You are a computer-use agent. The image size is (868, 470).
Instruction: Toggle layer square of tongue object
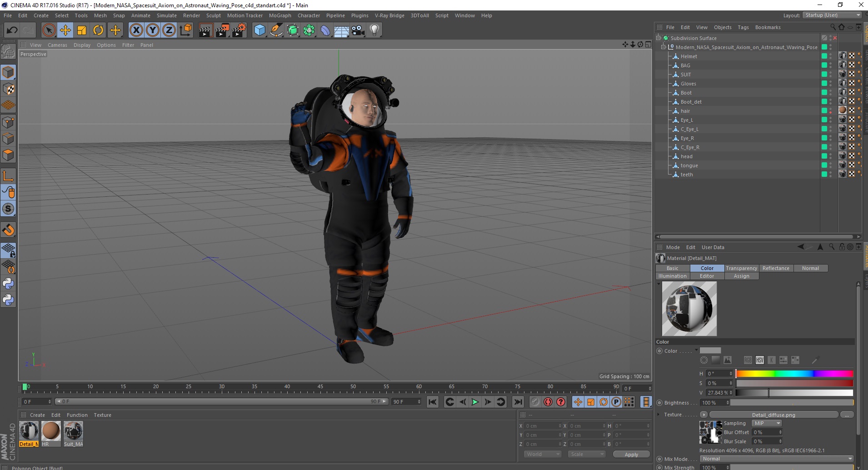coord(824,165)
